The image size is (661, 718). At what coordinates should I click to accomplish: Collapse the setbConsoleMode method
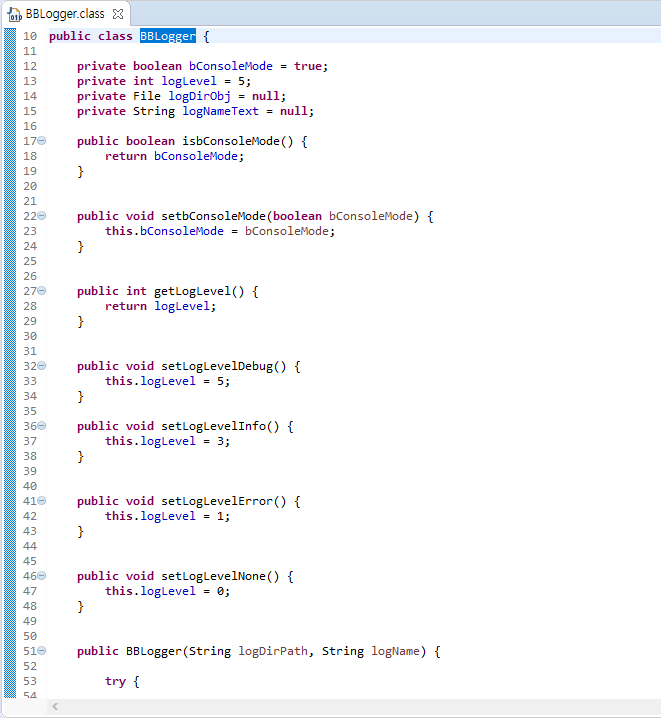41,216
